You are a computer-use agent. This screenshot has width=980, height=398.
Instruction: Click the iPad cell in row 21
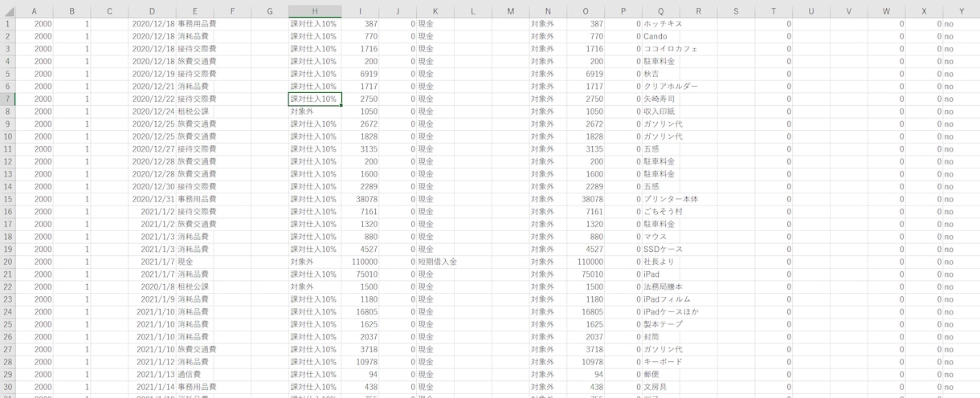[661, 274]
